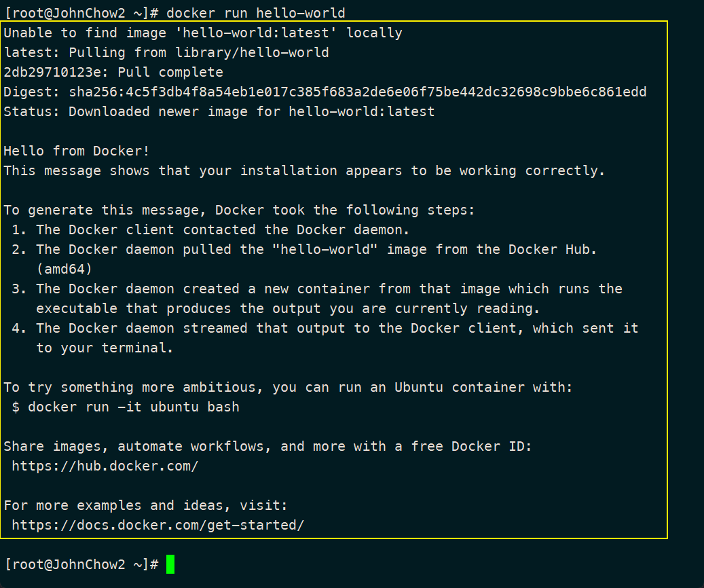The width and height of the screenshot is (704, 588).
Task: Click the 'To try something more ambitious' line
Action: pos(289,387)
